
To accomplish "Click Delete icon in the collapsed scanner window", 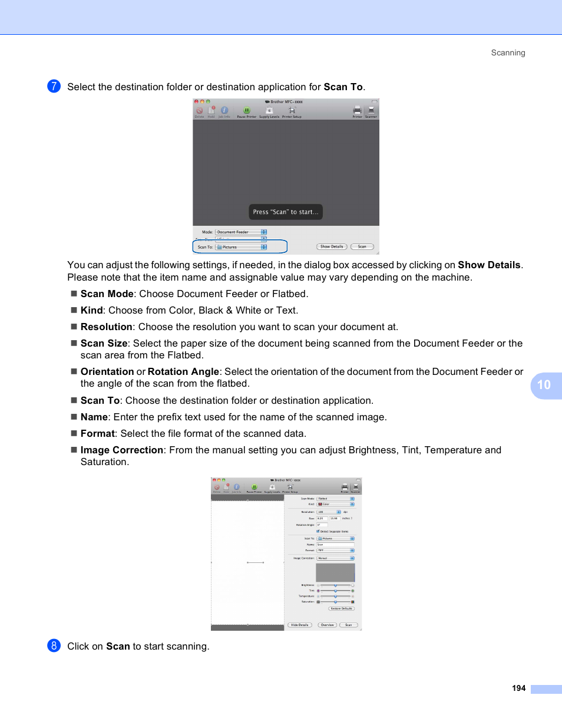I will click(199, 111).
